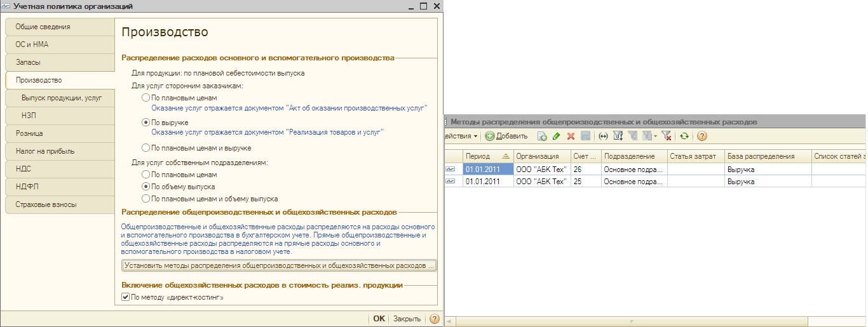Click the green pencil edit icon
Screen dimensions: 868x327
[556, 136]
